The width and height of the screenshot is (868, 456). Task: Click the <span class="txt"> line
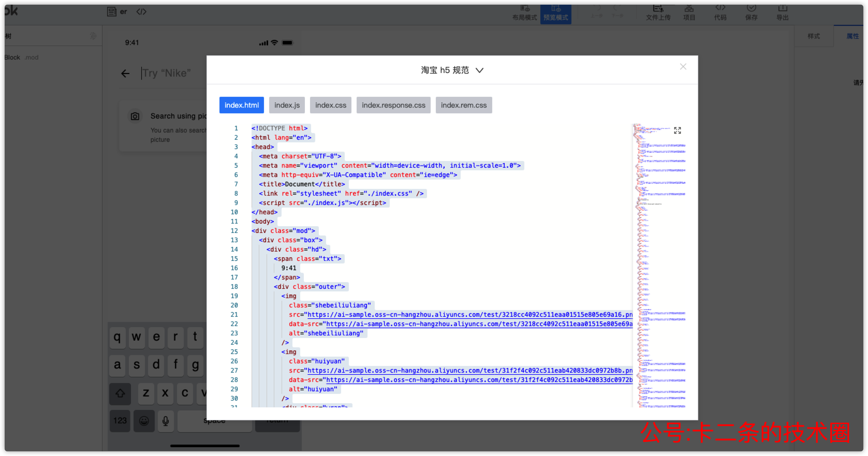click(307, 259)
